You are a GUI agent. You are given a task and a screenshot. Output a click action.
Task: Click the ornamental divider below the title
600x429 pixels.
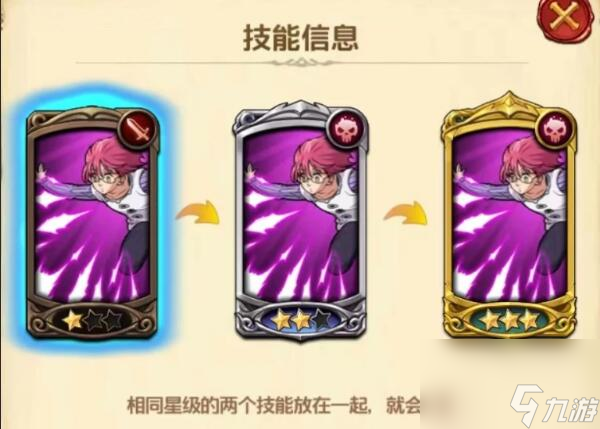tap(301, 62)
